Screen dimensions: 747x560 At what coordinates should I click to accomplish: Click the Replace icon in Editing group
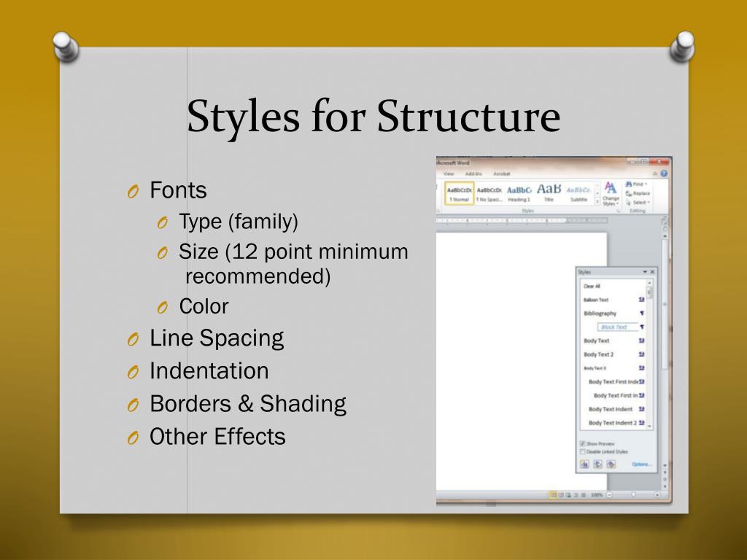(x=629, y=193)
